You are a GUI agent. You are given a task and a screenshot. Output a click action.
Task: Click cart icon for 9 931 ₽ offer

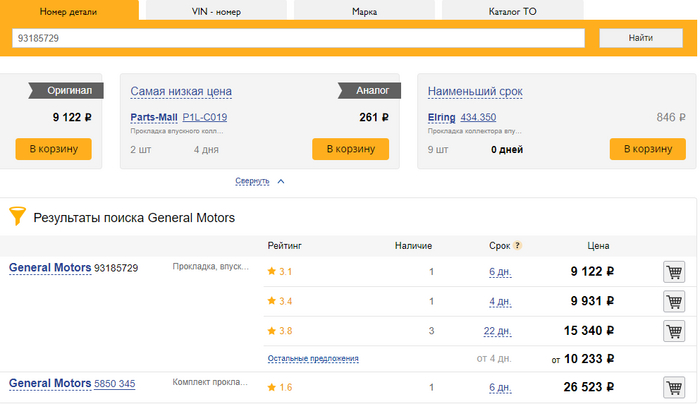click(x=674, y=301)
